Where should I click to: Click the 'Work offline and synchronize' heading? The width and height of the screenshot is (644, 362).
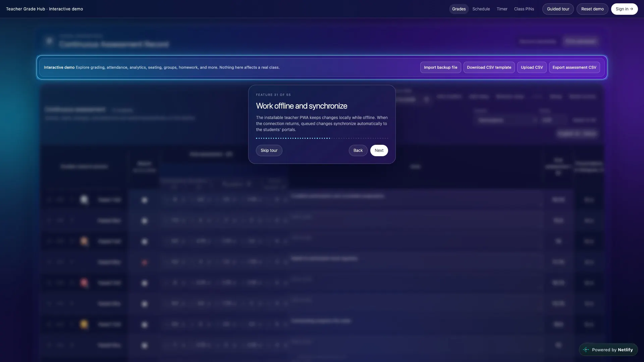click(x=302, y=106)
